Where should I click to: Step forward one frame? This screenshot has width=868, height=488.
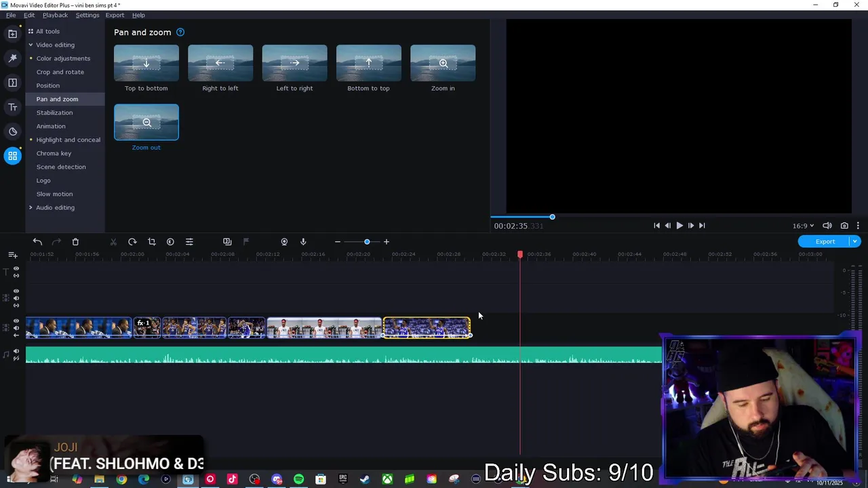690,226
